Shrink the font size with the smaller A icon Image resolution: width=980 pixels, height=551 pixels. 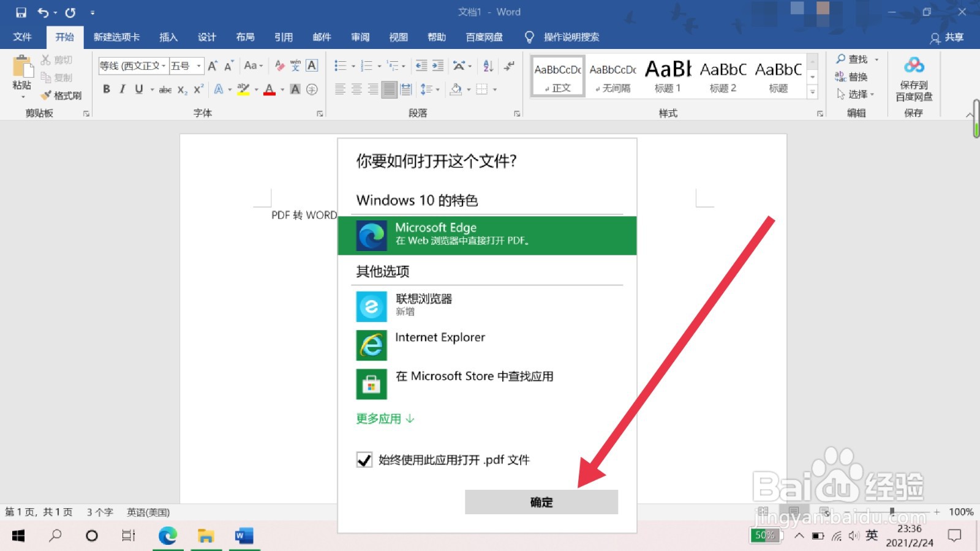tap(228, 66)
